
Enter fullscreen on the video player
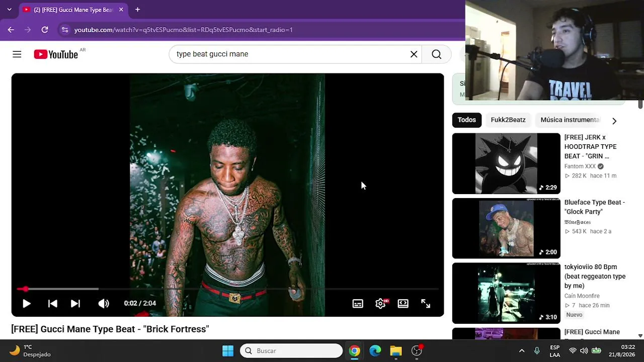(426, 304)
